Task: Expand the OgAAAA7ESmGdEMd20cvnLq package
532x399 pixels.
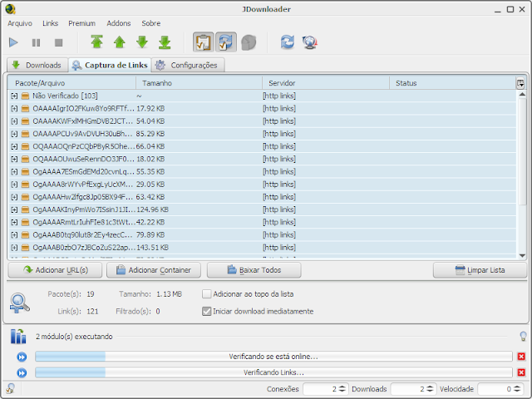Action: click(14, 172)
